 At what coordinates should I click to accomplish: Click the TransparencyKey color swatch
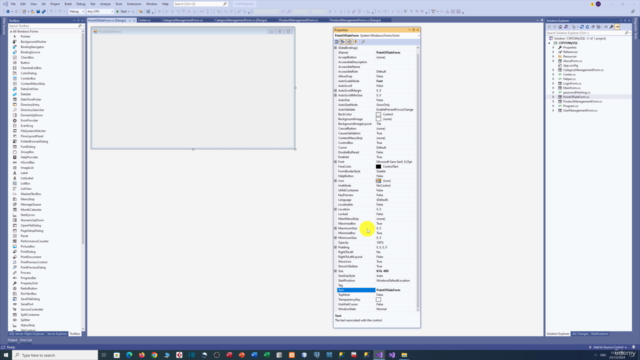tap(378, 300)
